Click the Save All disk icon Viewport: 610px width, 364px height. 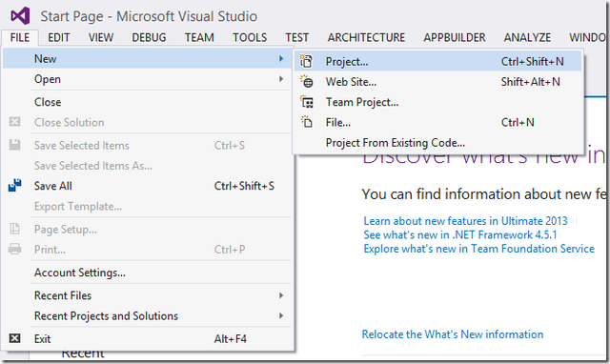point(15,186)
